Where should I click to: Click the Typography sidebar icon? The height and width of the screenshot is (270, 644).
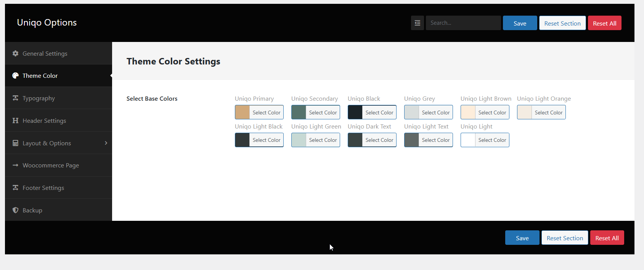click(15, 98)
